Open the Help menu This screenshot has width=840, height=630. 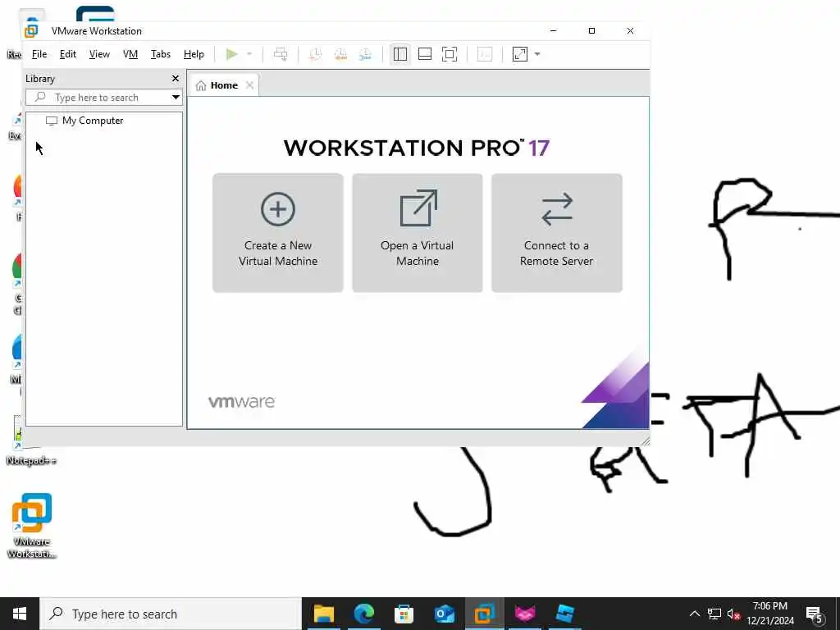coord(194,54)
